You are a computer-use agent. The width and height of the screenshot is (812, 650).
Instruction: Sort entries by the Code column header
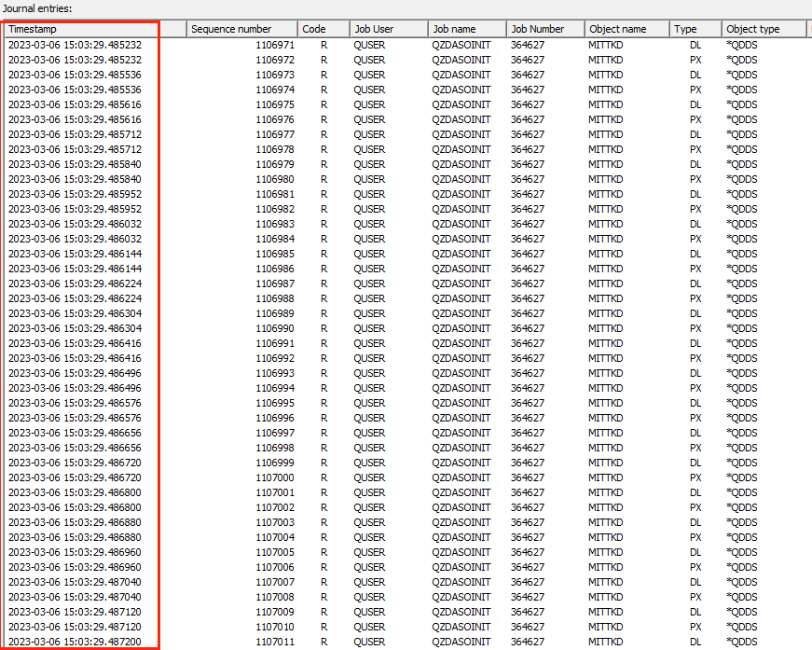[323, 29]
